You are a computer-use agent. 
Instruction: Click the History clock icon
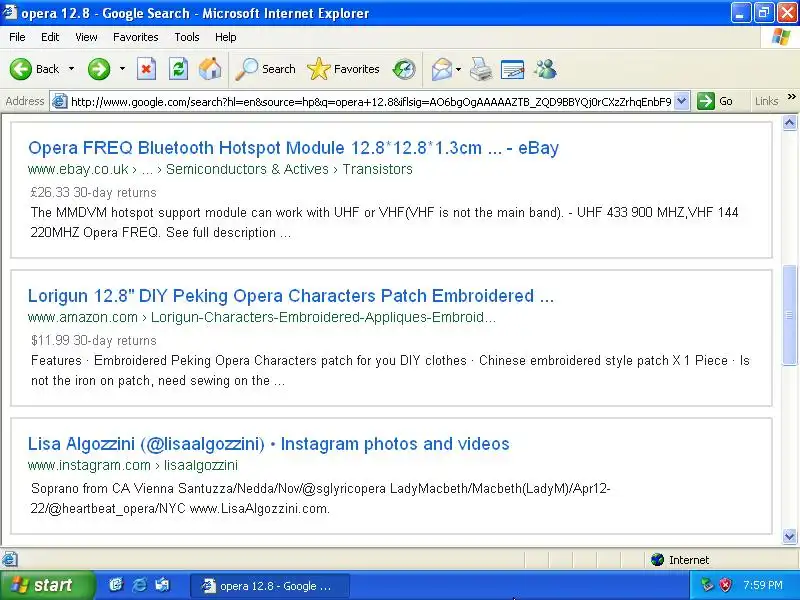[x=404, y=69]
